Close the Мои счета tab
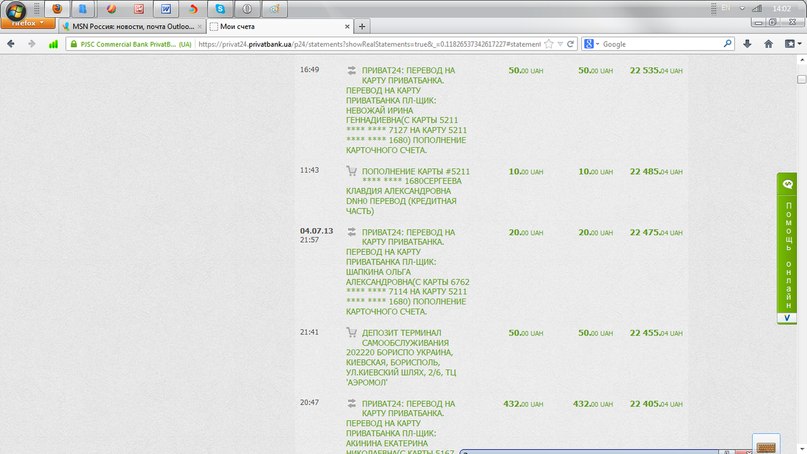 click(x=347, y=26)
